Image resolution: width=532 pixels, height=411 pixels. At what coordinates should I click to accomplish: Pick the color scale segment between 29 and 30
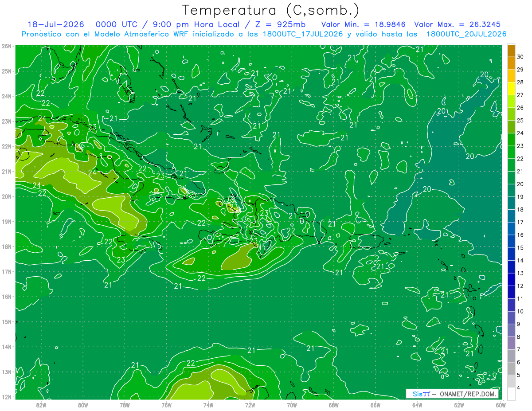click(x=511, y=63)
